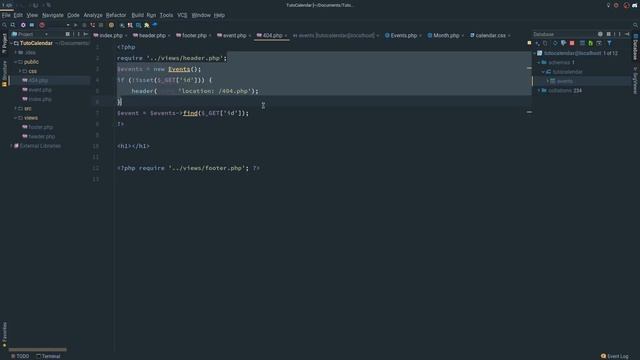Select event.php in project tree
Viewport: 640px width, 360px height.
coord(40,90)
